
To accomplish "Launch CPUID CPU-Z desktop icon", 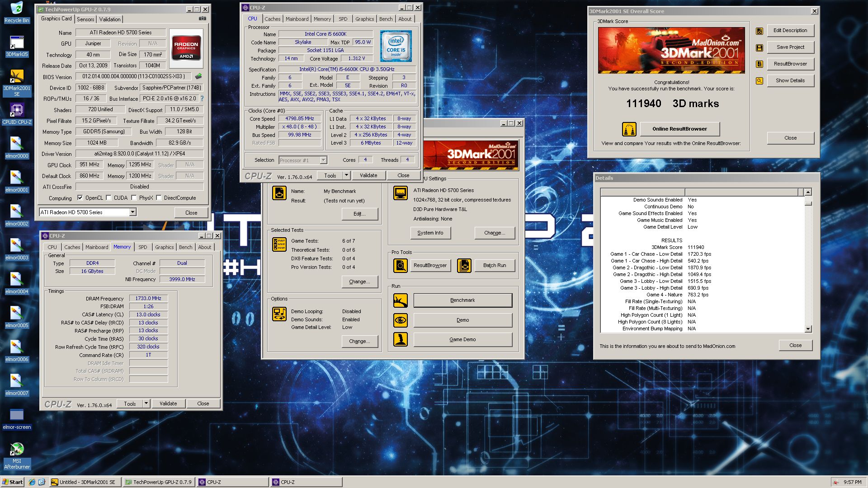I will coord(17,114).
